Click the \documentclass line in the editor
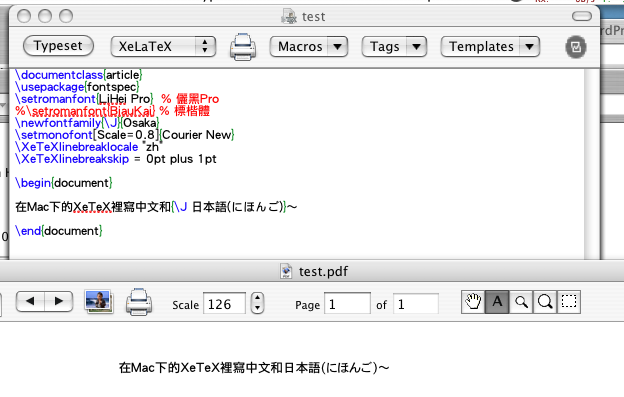The width and height of the screenshot is (624, 397). click(x=78, y=75)
